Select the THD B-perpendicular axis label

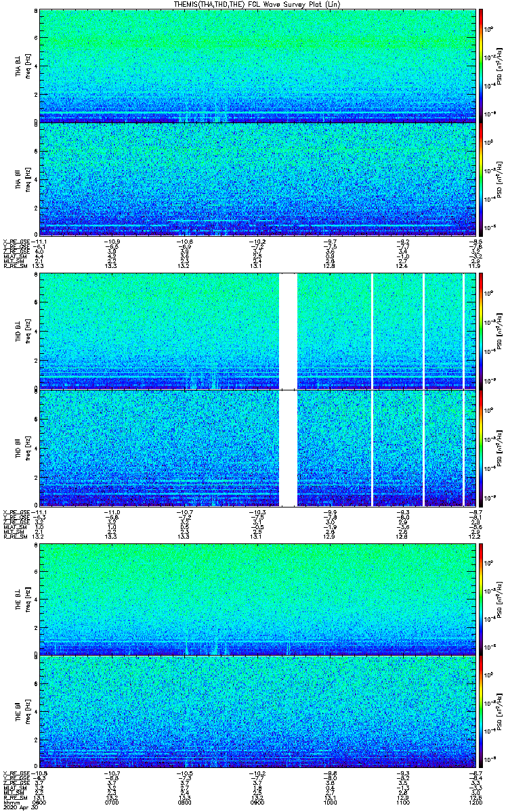pos(20,332)
